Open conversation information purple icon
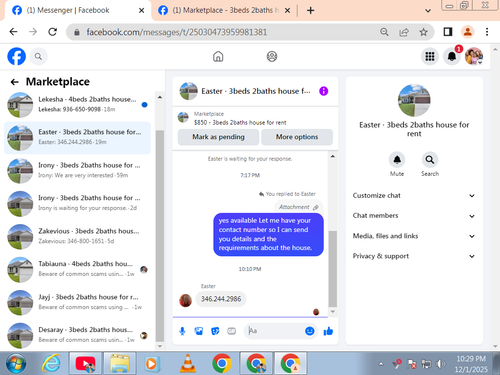The image size is (500, 375). coord(323,91)
